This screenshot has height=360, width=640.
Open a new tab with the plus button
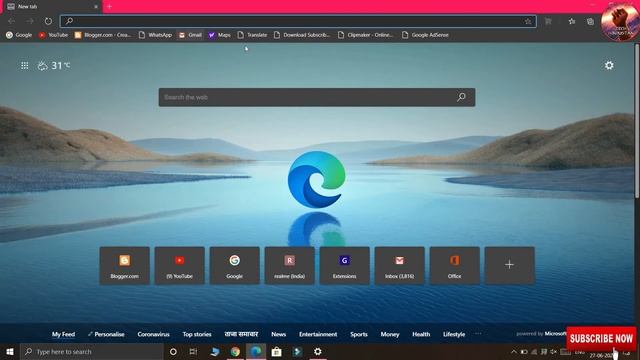(109, 7)
